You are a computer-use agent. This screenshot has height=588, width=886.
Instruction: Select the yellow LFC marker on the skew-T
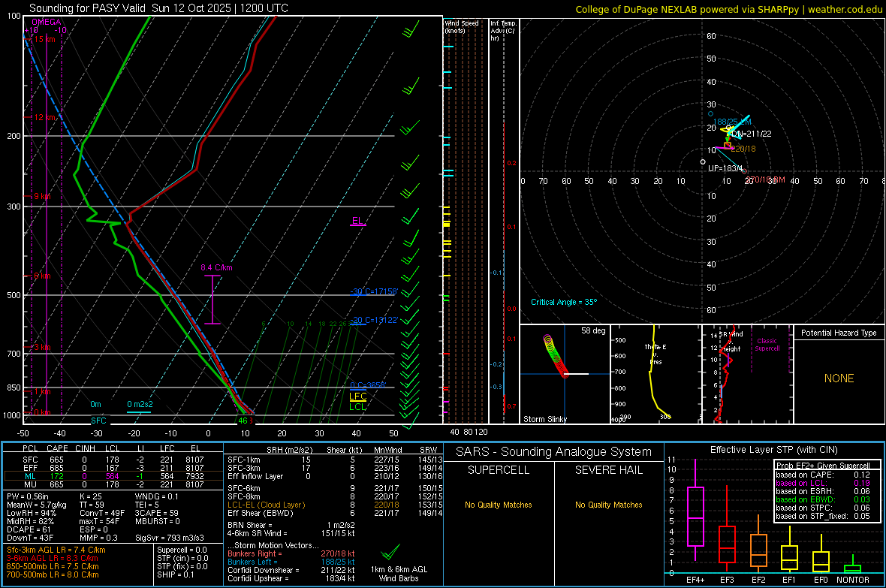pyautogui.click(x=357, y=397)
